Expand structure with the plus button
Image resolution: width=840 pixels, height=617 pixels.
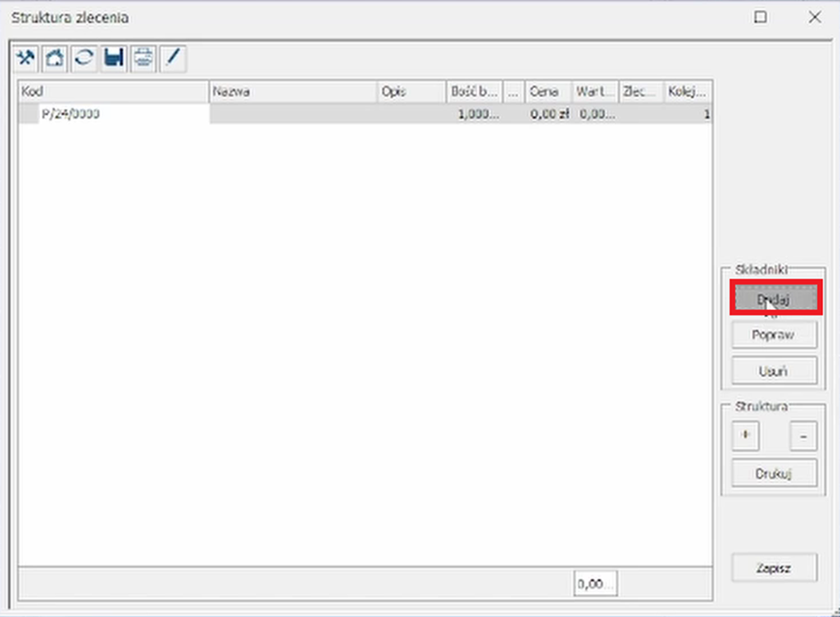[x=745, y=437]
